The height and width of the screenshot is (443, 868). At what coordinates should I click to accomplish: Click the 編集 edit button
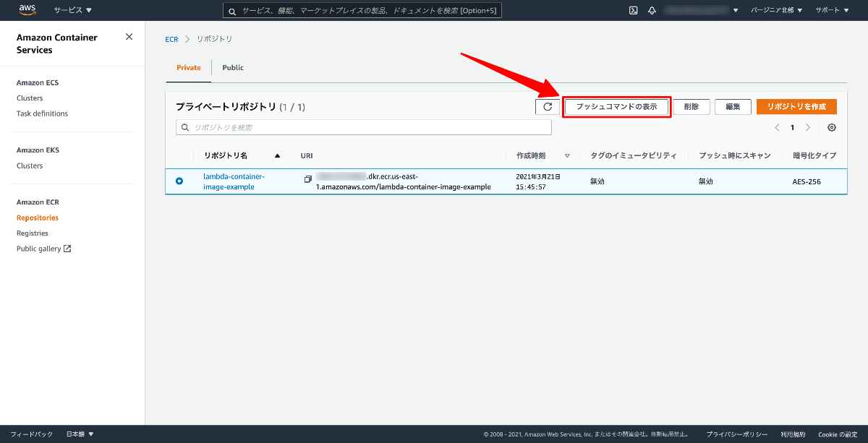pos(733,106)
